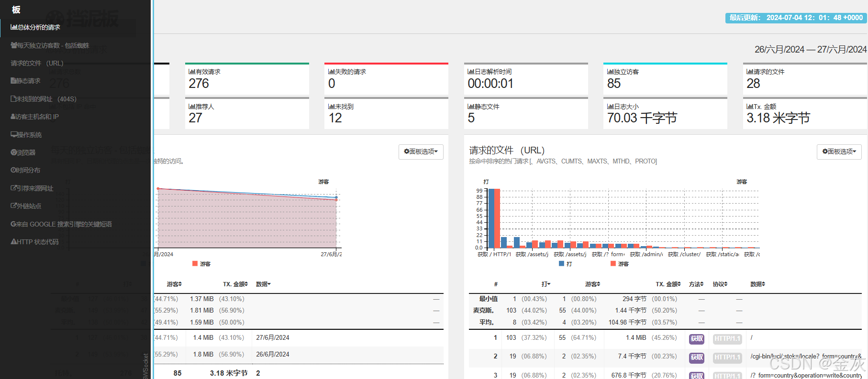Sort requested files table by TX. 金额 column
Viewport: 868px width, 379px height.
pos(668,284)
